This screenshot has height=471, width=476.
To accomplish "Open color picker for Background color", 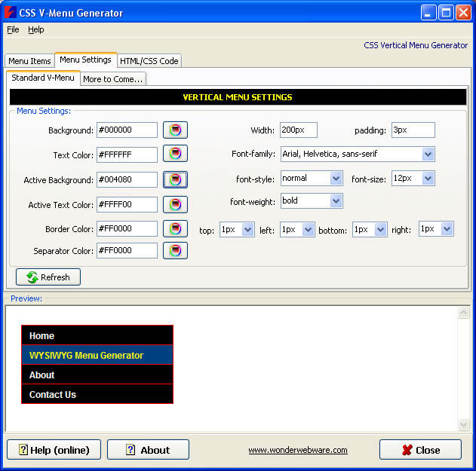I will (175, 130).
